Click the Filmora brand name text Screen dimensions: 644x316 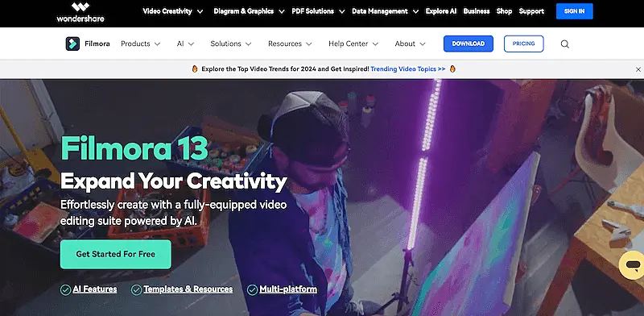tap(97, 44)
